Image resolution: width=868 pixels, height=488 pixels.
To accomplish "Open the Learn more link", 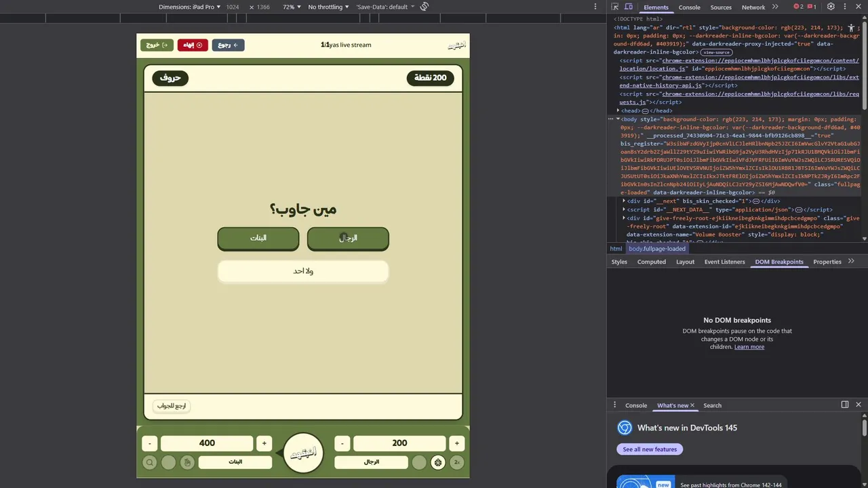I will pos(749,347).
